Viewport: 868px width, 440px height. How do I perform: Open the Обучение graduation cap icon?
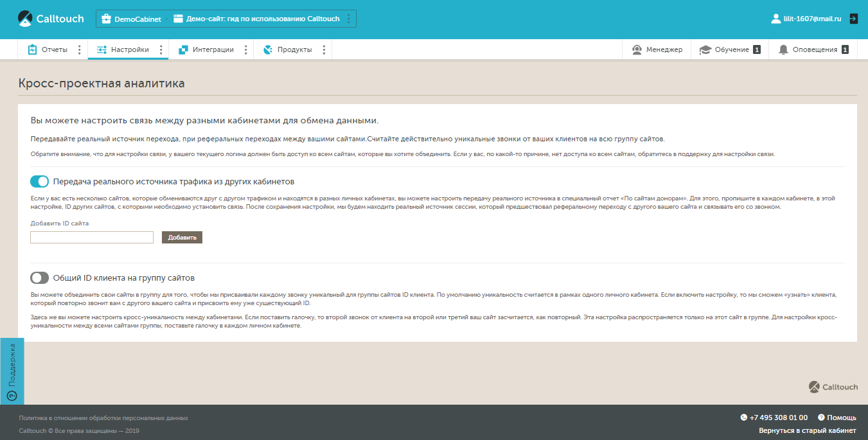point(705,49)
